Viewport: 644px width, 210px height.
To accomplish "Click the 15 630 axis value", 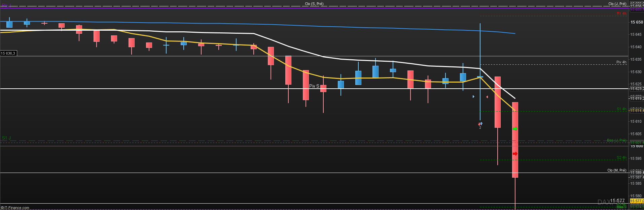I will coord(636,72).
